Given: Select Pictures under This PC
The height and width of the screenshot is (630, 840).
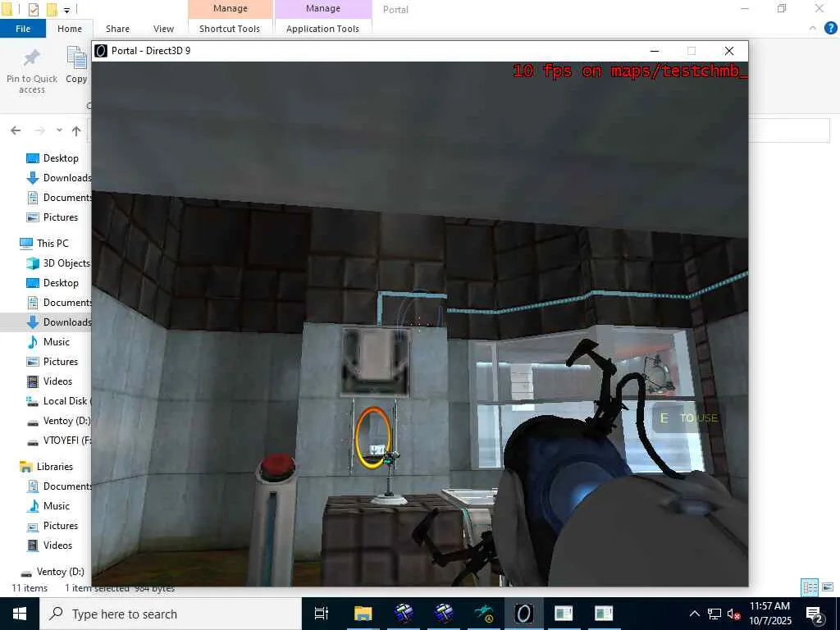Looking at the screenshot, I should click(x=52, y=362).
